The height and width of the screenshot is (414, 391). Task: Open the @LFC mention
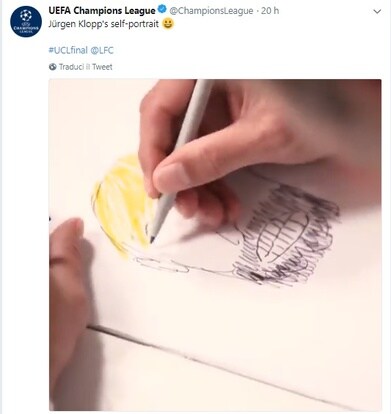102,50
